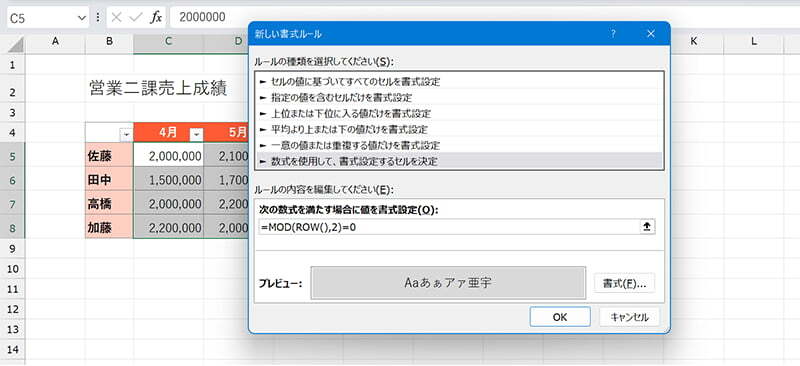Image resolution: width=800 pixels, height=366 pixels.
Task: Click the cell with name 佐藤
Action: coord(109,156)
